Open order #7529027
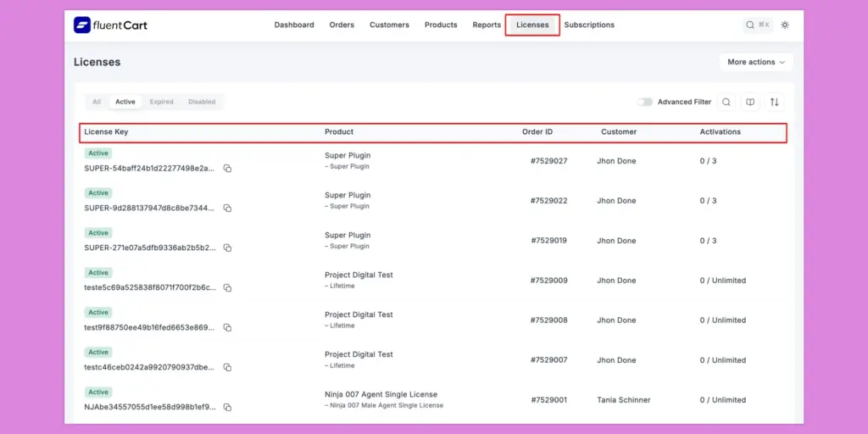 point(549,161)
